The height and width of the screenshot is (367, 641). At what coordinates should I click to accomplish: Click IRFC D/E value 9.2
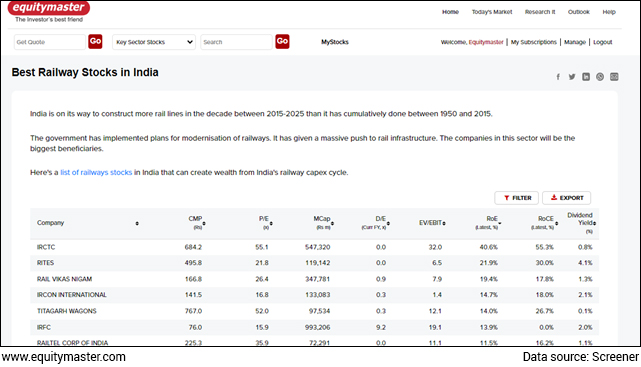pyautogui.click(x=381, y=327)
